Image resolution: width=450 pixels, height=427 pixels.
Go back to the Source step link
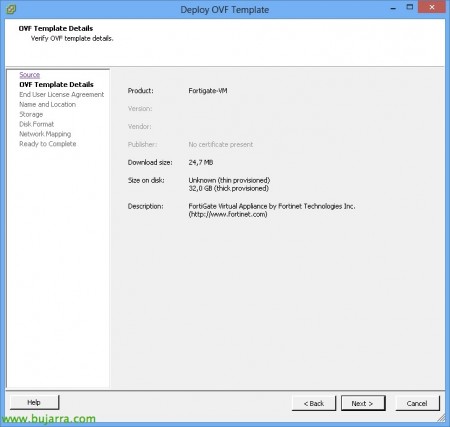[30, 75]
